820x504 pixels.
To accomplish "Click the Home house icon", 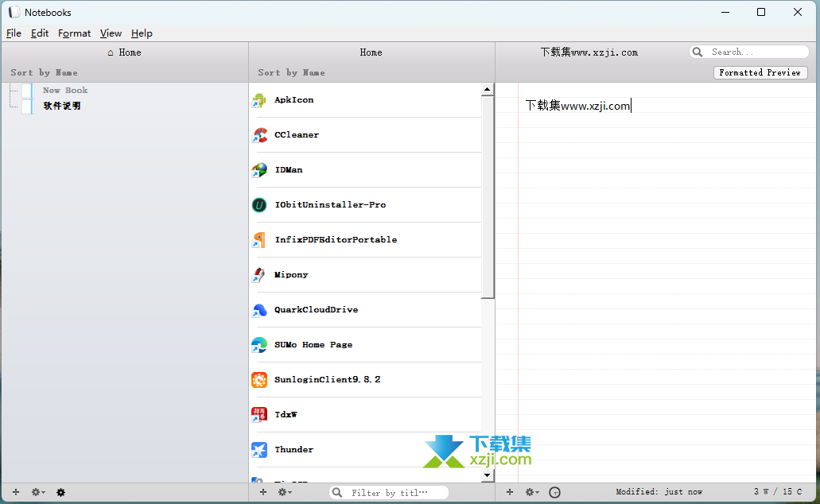I will point(111,52).
